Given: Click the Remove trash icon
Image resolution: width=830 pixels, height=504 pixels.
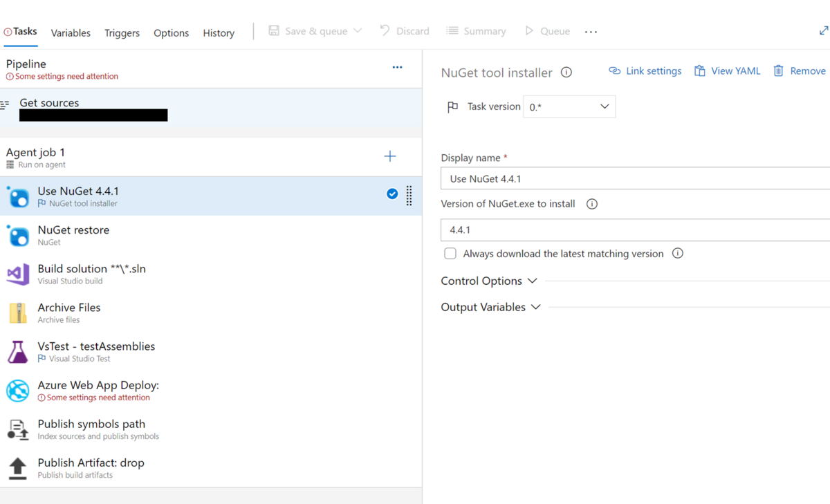Looking at the screenshot, I should coord(779,71).
